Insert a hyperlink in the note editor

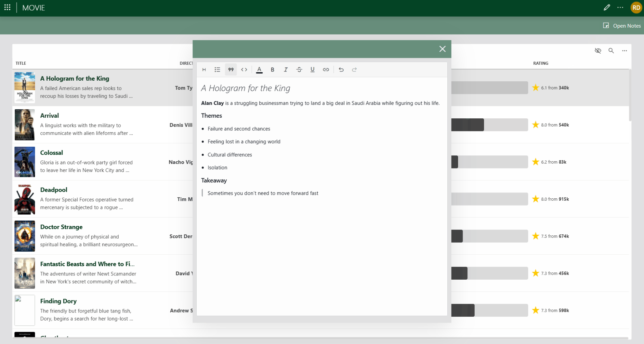(x=326, y=70)
